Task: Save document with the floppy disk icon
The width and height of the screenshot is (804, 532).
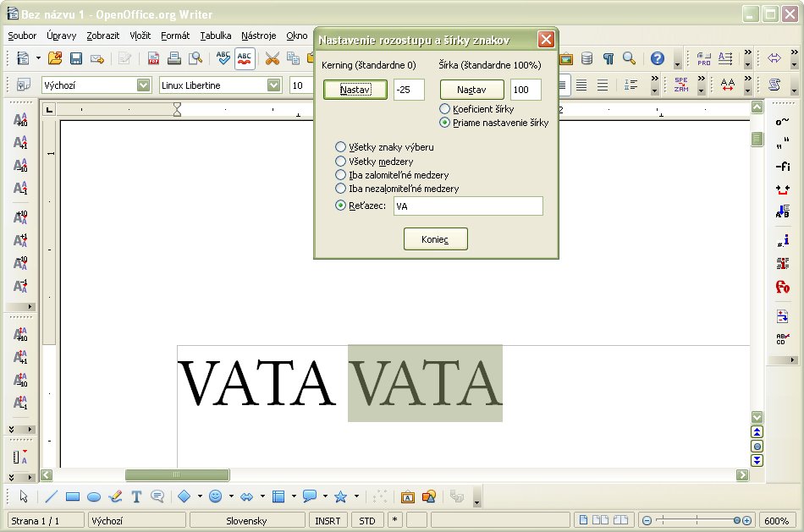Action: tap(76, 58)
